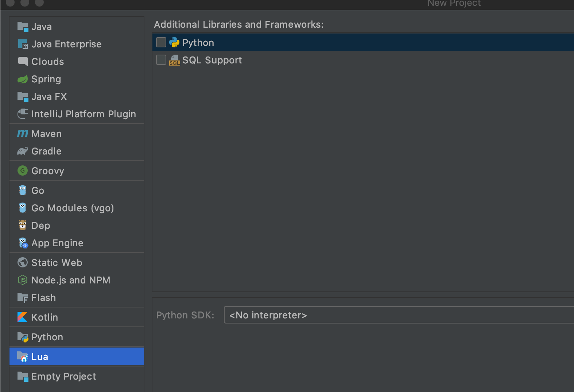The width and height of the screenshot is (574, 392).
Task: Click the Spring green leaf icon
Action: pos(23,79)
